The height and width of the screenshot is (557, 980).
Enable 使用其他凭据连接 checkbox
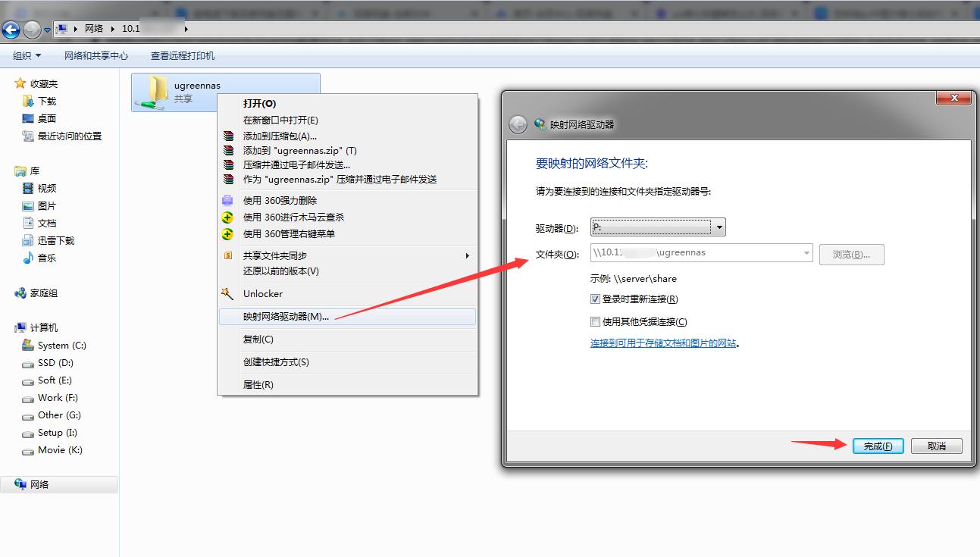click(595, 321)
